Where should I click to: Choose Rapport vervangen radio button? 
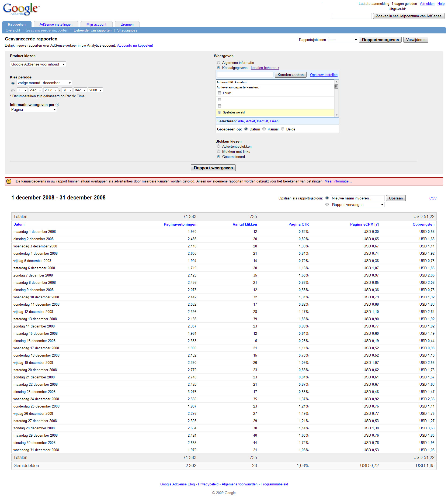click(327, 205)
